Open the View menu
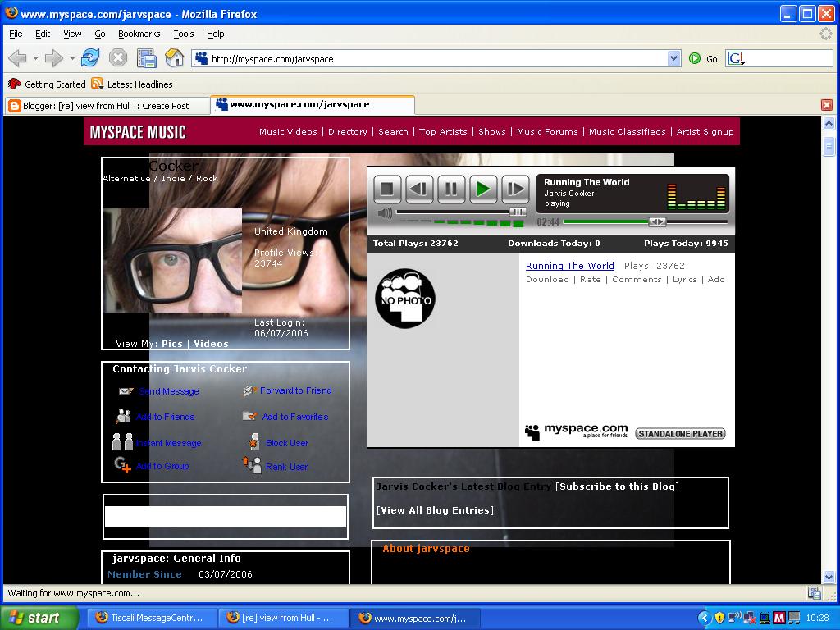Image resolution: width=840 pixels, height=630 pixels. point(72,34)
